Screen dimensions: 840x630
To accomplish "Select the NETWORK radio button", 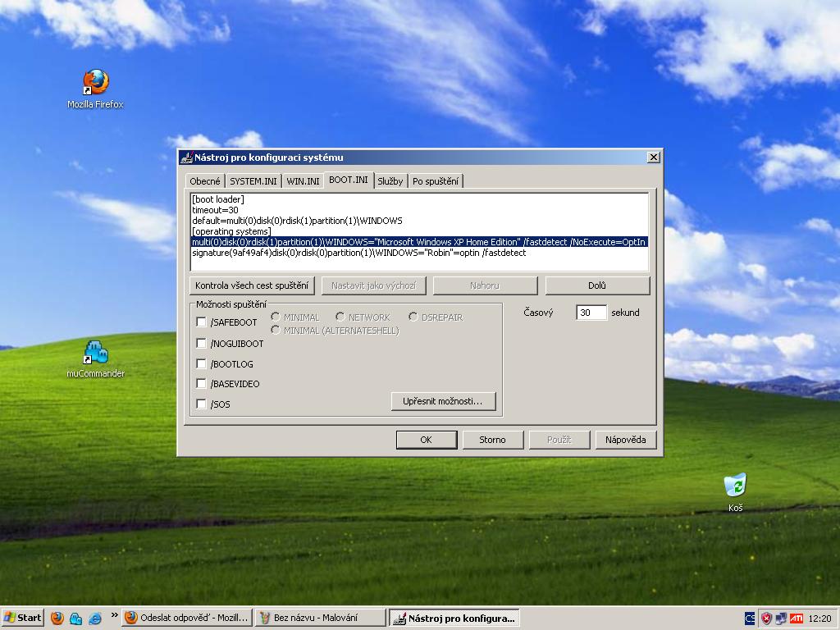I will pyautogui.click(x=340, y=317).
